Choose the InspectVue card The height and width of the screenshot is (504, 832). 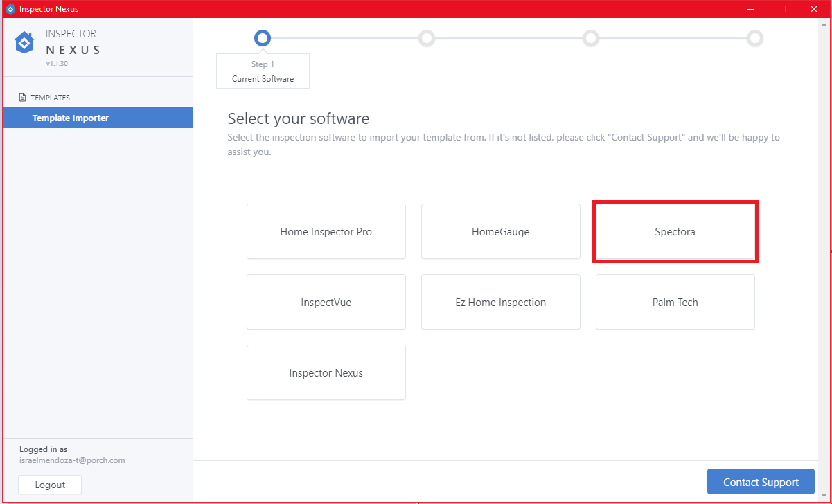326,303
